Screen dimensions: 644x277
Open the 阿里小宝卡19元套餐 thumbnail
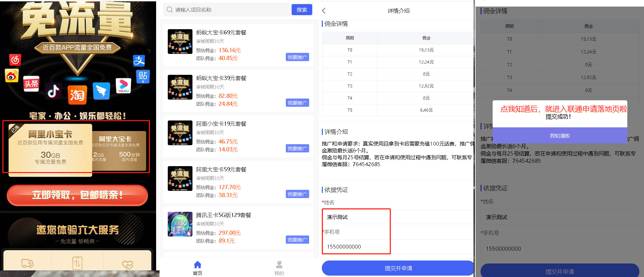180,133
